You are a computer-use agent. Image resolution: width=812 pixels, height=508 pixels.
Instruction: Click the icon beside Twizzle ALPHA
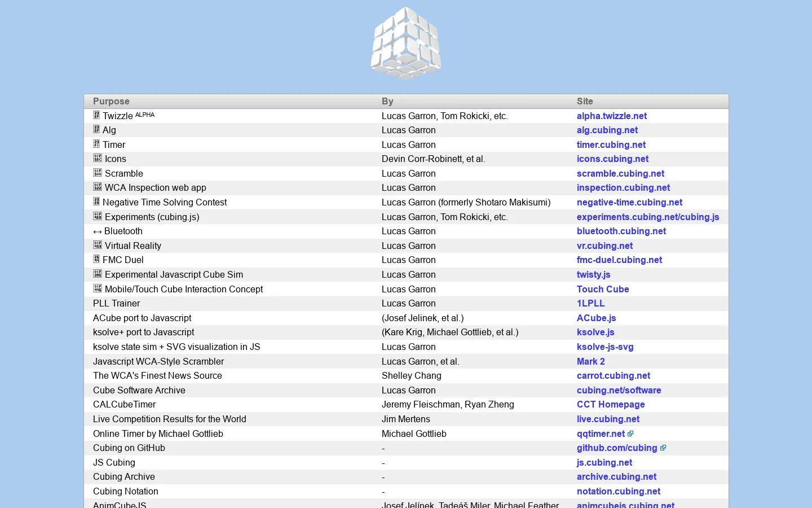point(96,115)
